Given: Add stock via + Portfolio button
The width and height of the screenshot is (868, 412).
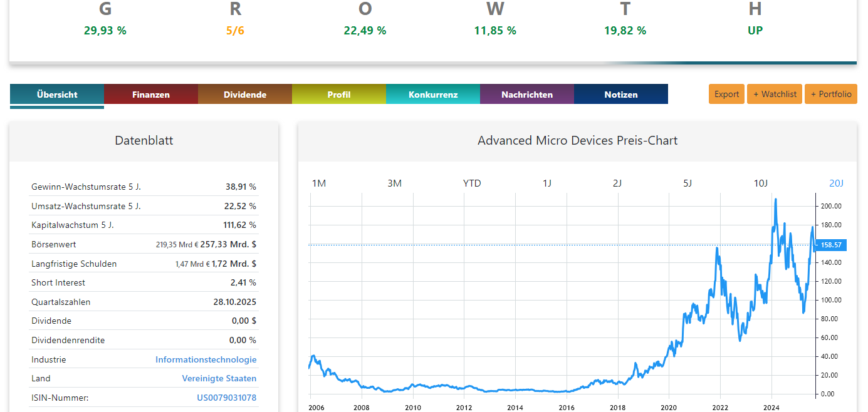Looking at the screenshot, I should click(x=831, y=94).
